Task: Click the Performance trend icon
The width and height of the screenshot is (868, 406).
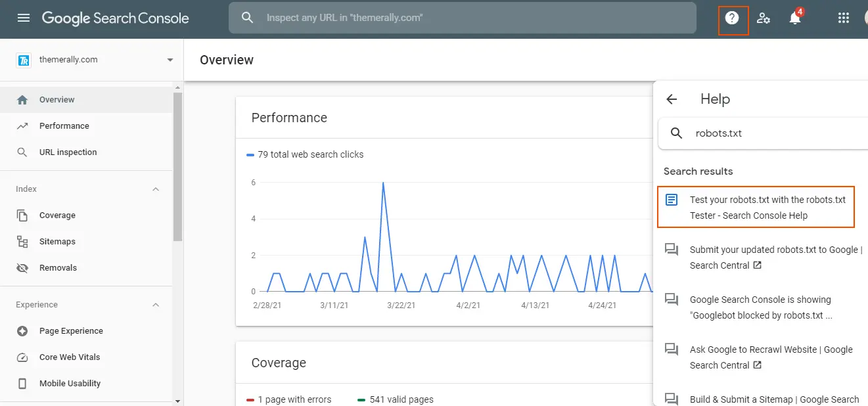Action: [22, 126]
